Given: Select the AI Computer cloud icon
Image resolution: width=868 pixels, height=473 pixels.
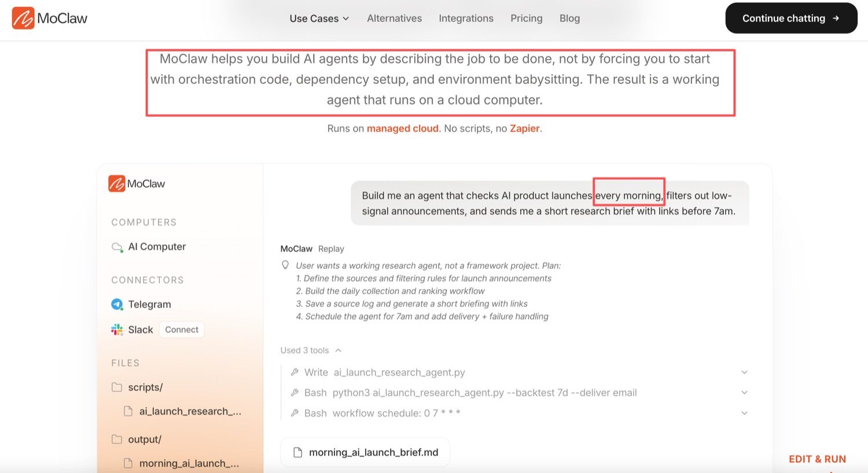Looking at the screenshot, I should 117,247.
